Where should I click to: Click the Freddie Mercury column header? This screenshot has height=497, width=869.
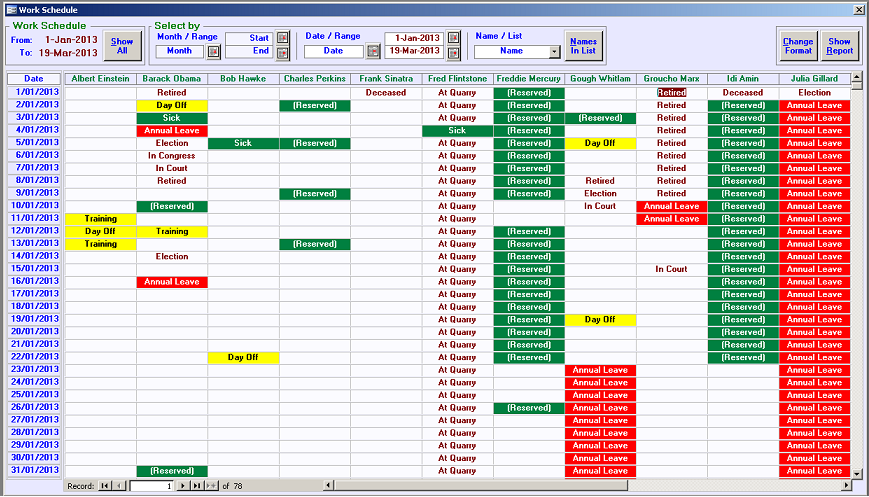tap(529, 79)
